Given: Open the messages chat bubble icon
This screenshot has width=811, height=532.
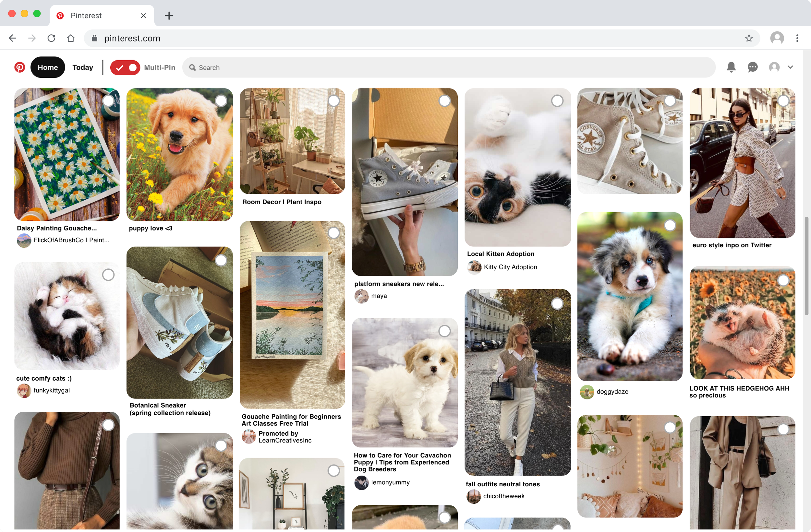Looking at the screenshot, I should [753, 67].
